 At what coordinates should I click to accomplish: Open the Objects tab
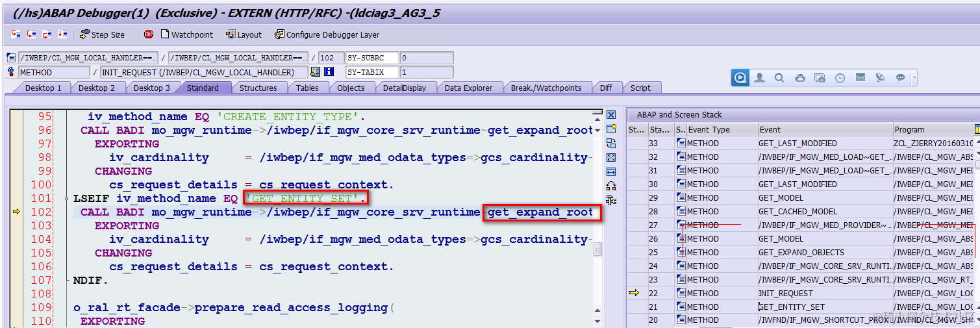point(351,88)
